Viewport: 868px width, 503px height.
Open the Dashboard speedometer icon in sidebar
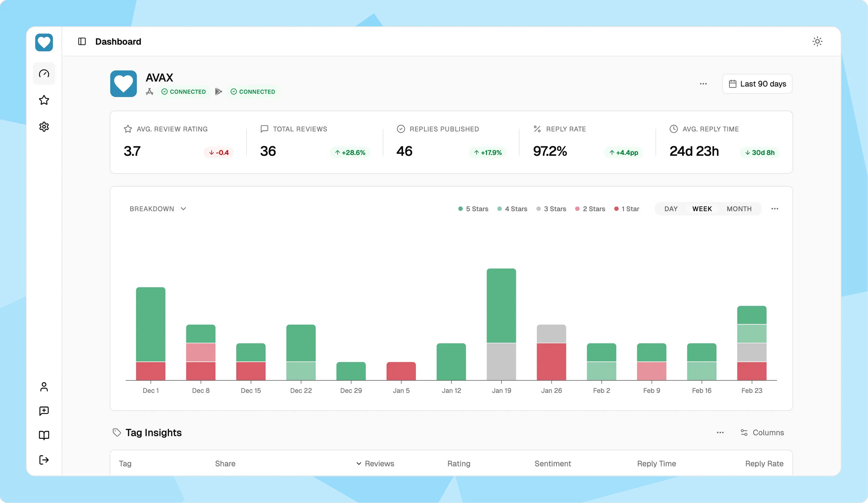(44, 73)
